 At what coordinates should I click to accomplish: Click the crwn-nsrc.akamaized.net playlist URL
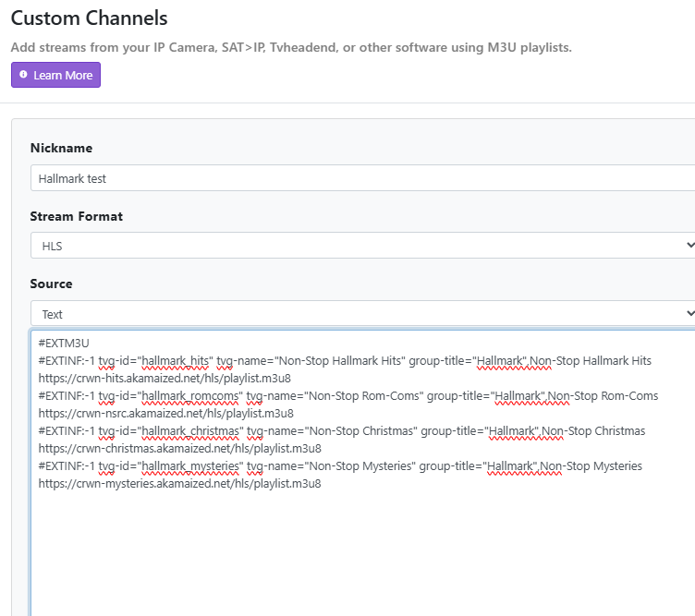tap(165, 413)
